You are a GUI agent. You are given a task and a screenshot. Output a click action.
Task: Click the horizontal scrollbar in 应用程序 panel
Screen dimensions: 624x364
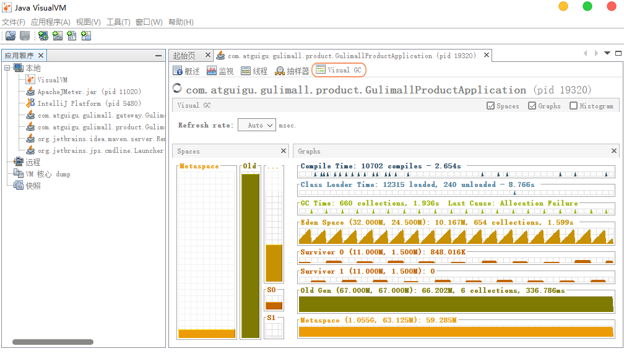coord(53,342)
